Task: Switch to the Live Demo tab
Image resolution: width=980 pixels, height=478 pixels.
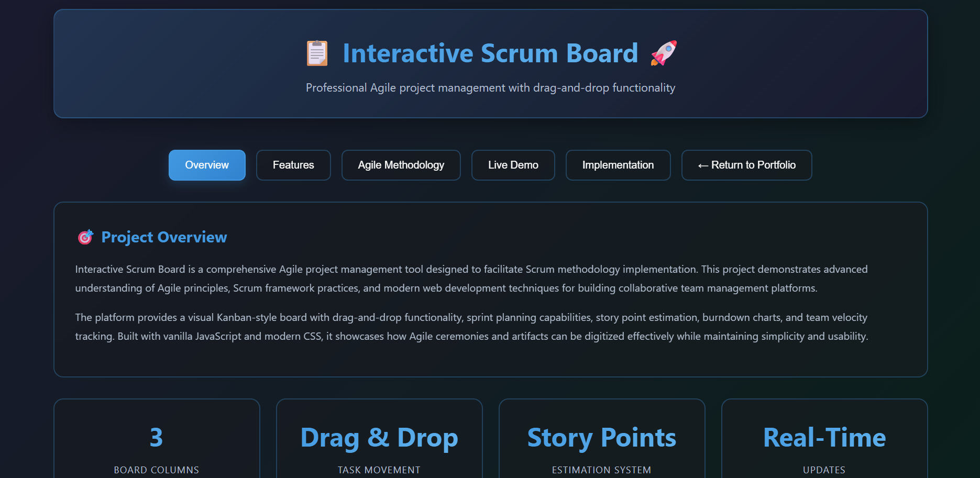Action: (513, 165)
